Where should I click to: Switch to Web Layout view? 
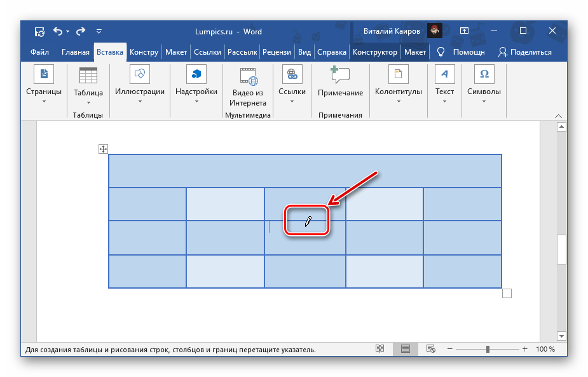[430, 349]
